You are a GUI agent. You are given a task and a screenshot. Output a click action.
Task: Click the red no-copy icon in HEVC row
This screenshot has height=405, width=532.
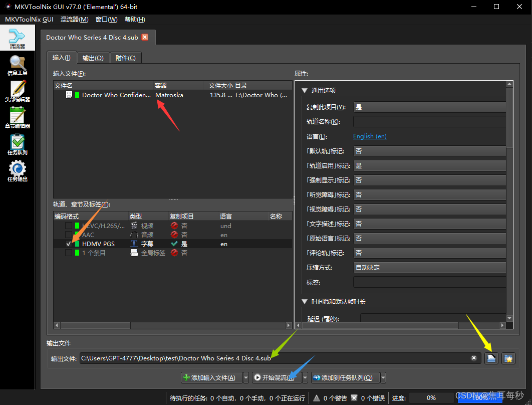click(x=174, y=226)
